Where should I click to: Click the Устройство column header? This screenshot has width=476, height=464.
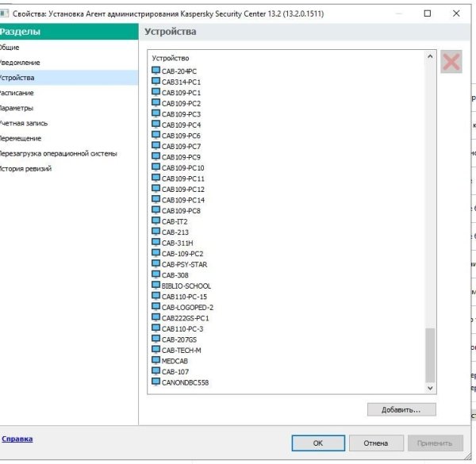pos(171,58)
